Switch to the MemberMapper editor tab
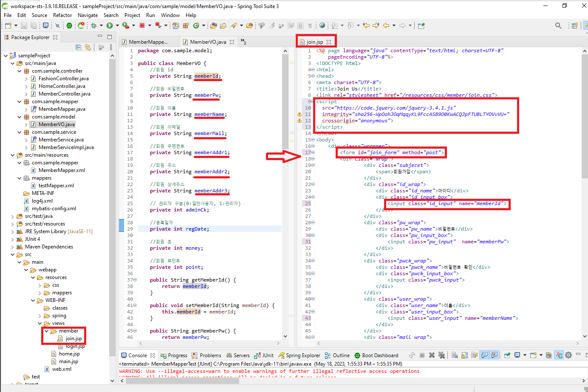 pos(148,42)
